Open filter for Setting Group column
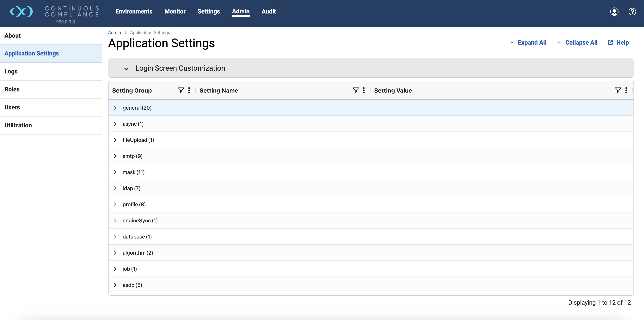The width and height of the screenshot is (644, 320). click(181, 90)
